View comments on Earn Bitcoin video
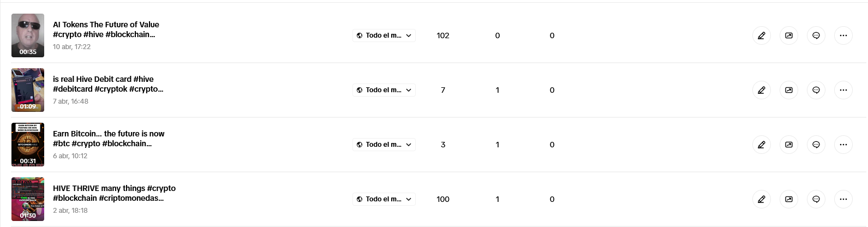This screenshot has width=868, height=227. coord(816,145)
